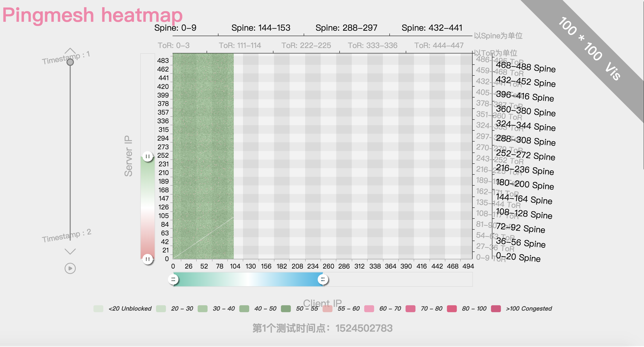Toggle the 60 – 70 legend swatch

[369, 309]
